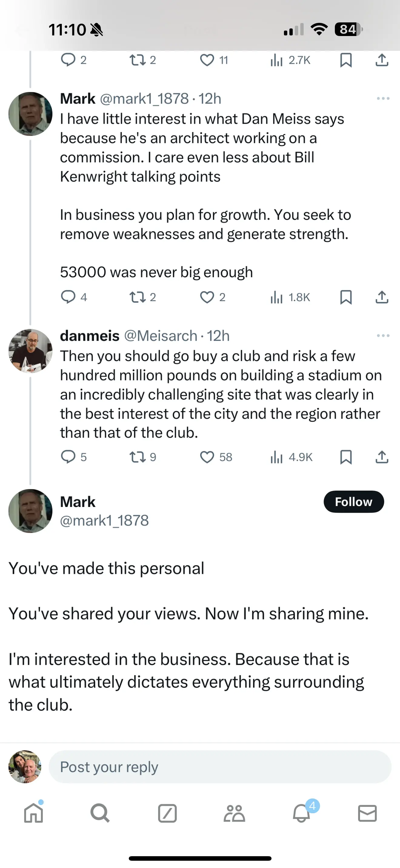The image size is (400, 868).
Task: Follow Mark @mark1_1878
Action: pos(353,502)
